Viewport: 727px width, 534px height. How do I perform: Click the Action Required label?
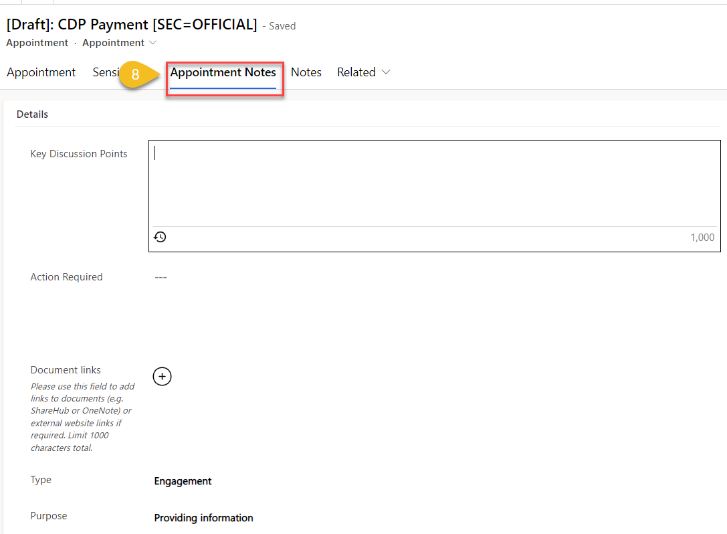tap(66, 277)
